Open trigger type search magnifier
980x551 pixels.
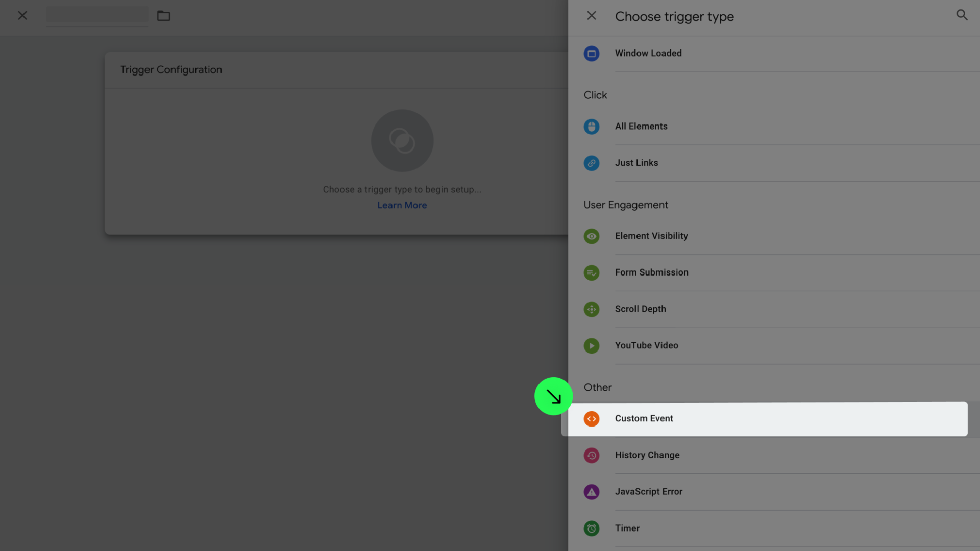(962, 15)
